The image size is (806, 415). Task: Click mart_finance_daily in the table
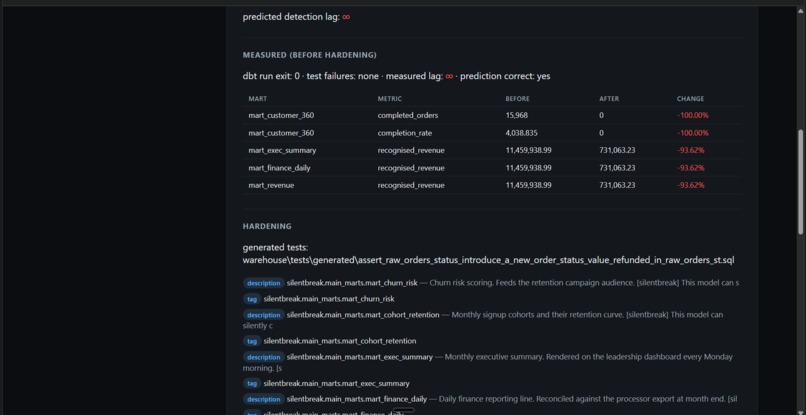coord(280,168)
